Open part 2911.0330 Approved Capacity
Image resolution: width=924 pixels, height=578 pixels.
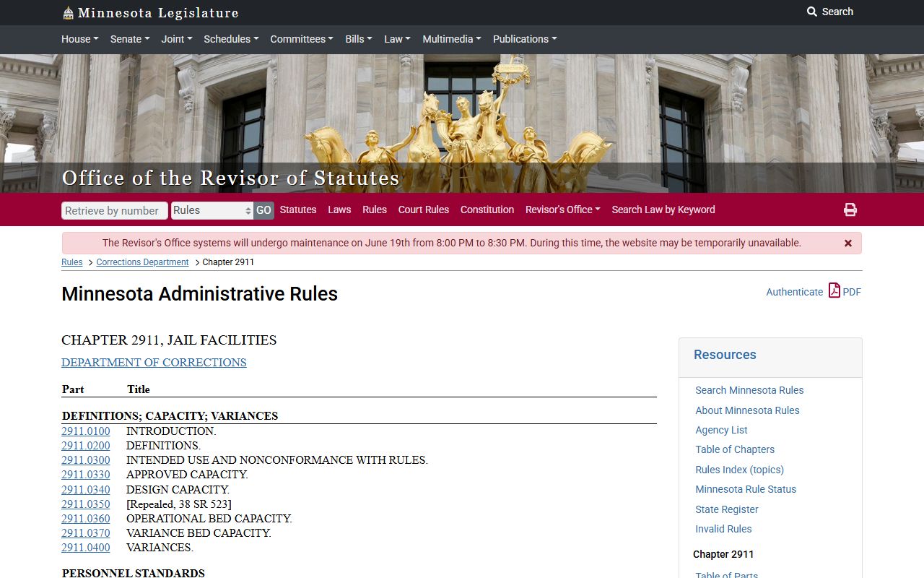86,475
